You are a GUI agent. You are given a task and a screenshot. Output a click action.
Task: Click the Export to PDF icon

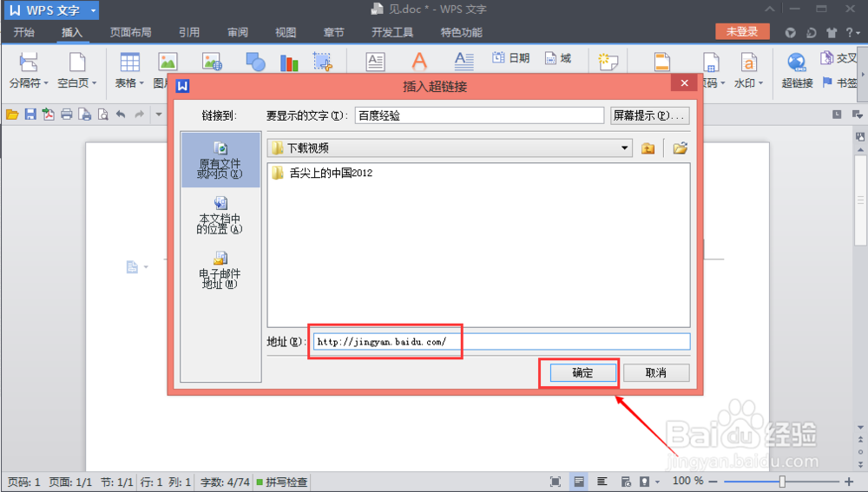[48, 115]
